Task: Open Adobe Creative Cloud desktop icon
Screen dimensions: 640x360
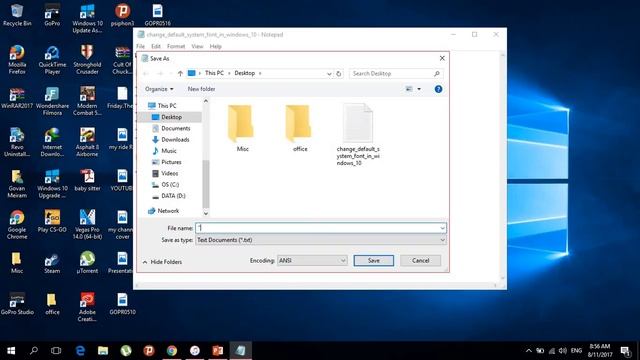Action: [x=87, y=307]
